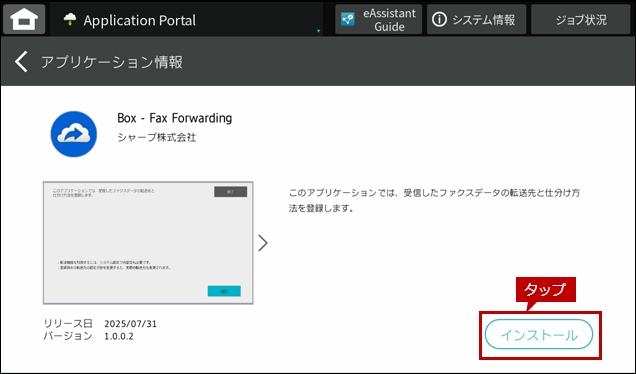636x374 pixels.
Task: Select version number 1.0.0.2
Action: coord(118,336)
